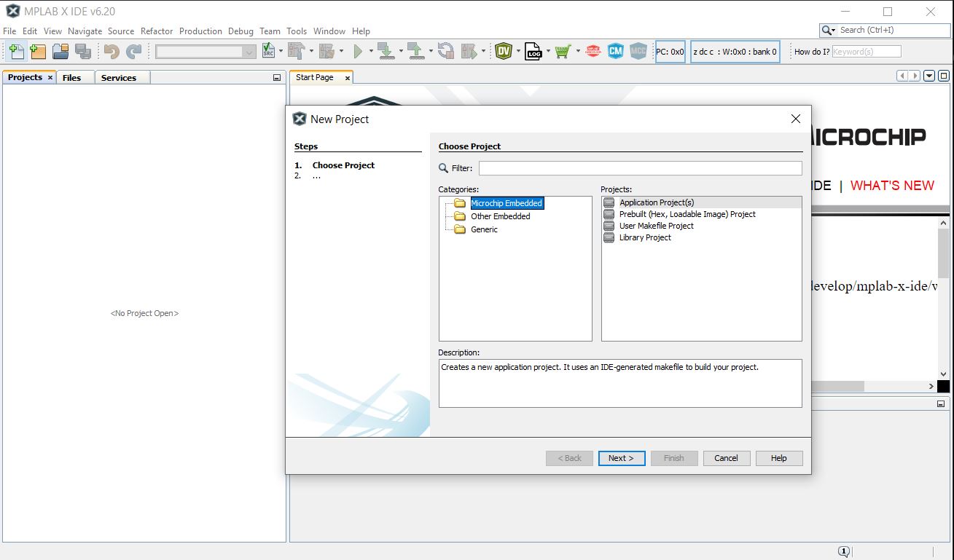Open dropdown arrow beside the DV icon
The width and height of the screenshot is (954, 560).
(518, 52)
